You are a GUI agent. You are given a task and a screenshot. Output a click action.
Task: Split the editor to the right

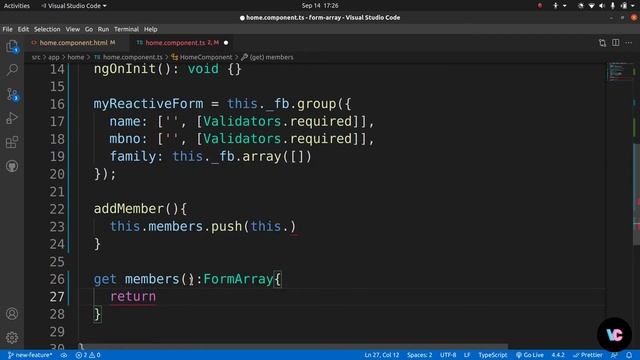click(616, 43)
